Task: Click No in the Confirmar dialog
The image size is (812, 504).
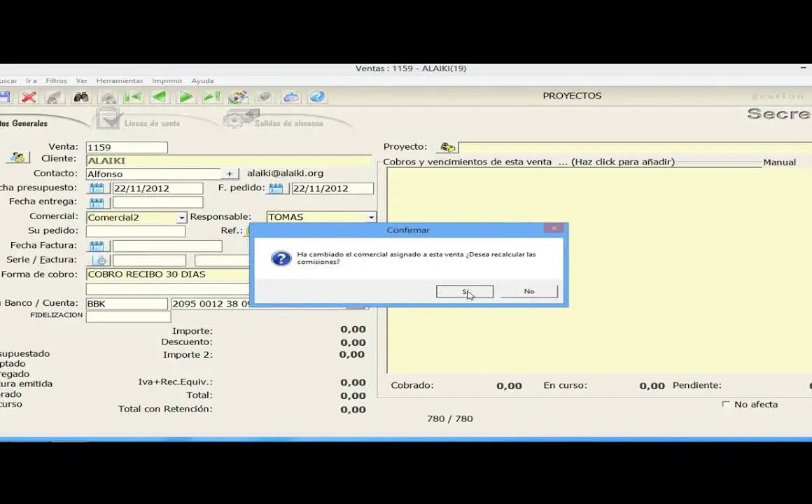Action: (529, 291)
